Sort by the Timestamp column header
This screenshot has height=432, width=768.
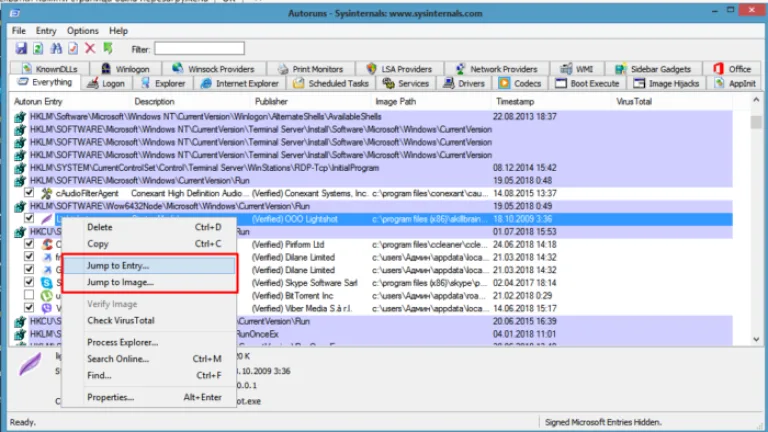pos(515,101)
